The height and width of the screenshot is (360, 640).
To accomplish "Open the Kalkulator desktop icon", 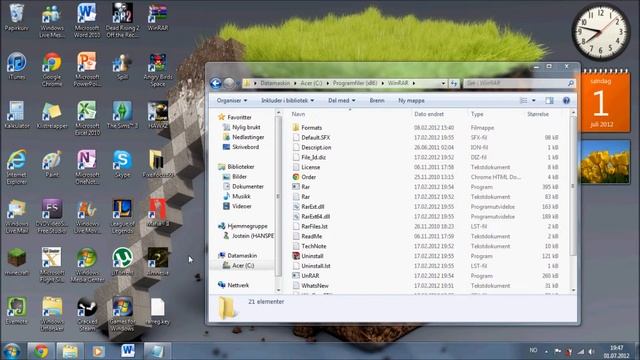I will click(17, 115).
